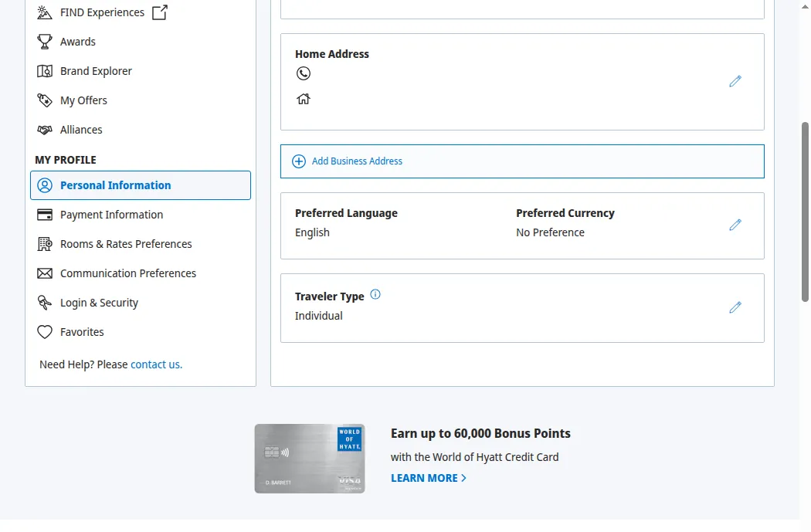Open Favorites page
The width and height of the screenshot is (811, 532).
coord(82,332)
